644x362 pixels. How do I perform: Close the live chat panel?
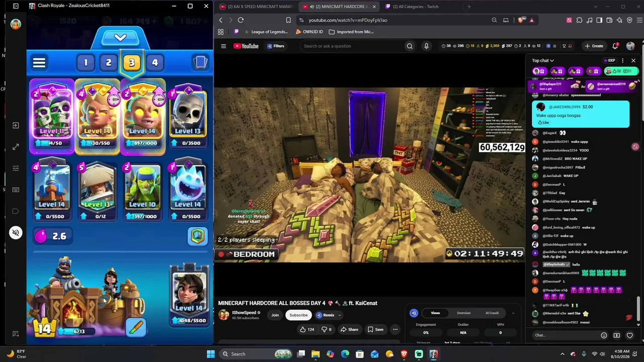point(633,60)
